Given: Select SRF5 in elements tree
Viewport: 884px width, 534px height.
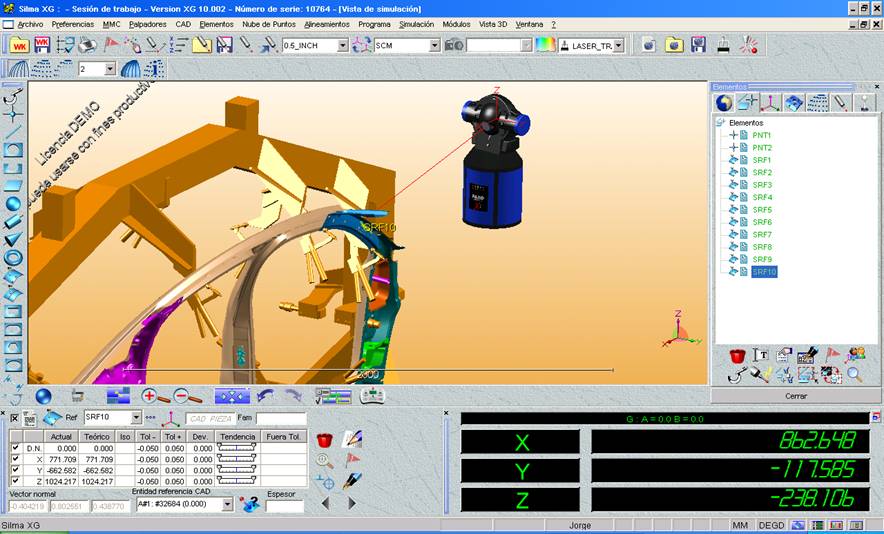Looking at the screenshot, I should [762, 209].
